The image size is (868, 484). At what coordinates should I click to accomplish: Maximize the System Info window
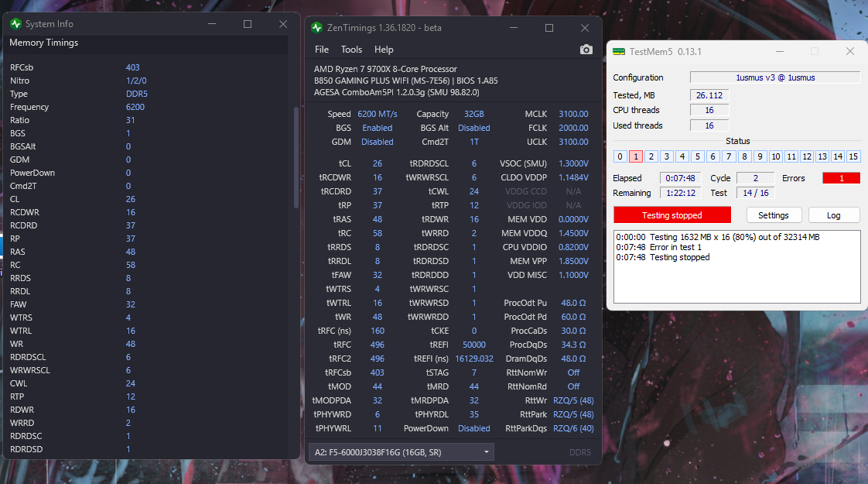point(248,24)
